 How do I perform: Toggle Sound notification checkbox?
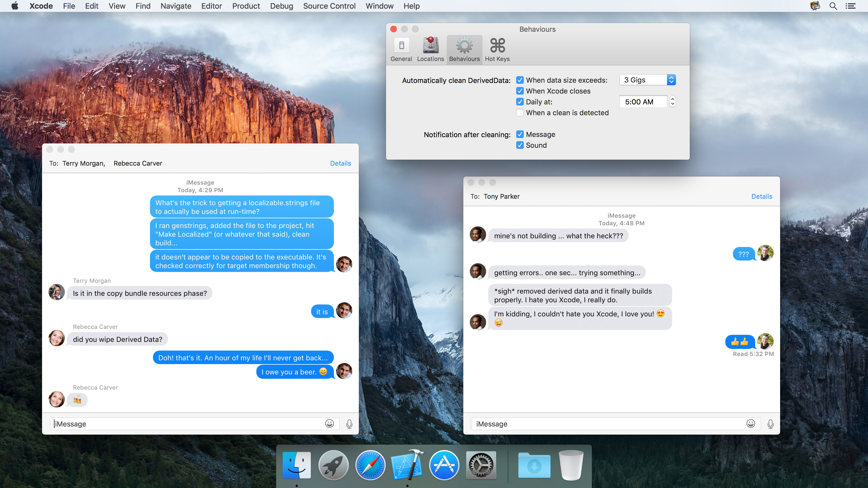pyautogui.click(x=520, y=145)
